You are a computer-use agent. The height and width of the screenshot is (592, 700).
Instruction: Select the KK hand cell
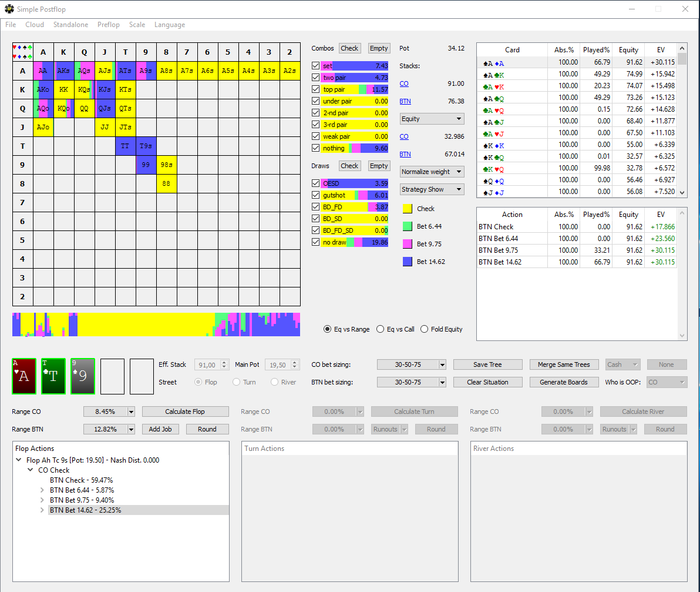pos(64,90)
